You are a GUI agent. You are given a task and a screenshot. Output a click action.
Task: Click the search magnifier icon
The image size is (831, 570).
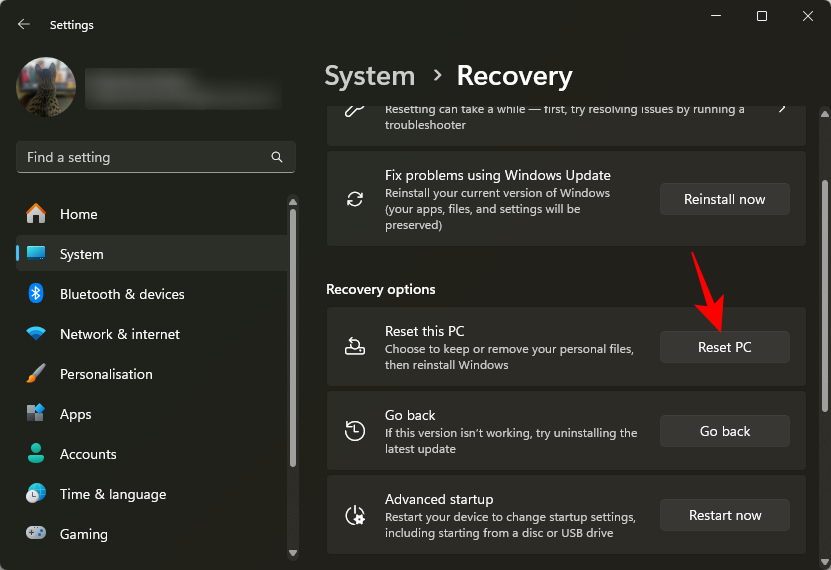tap(277, 157)
